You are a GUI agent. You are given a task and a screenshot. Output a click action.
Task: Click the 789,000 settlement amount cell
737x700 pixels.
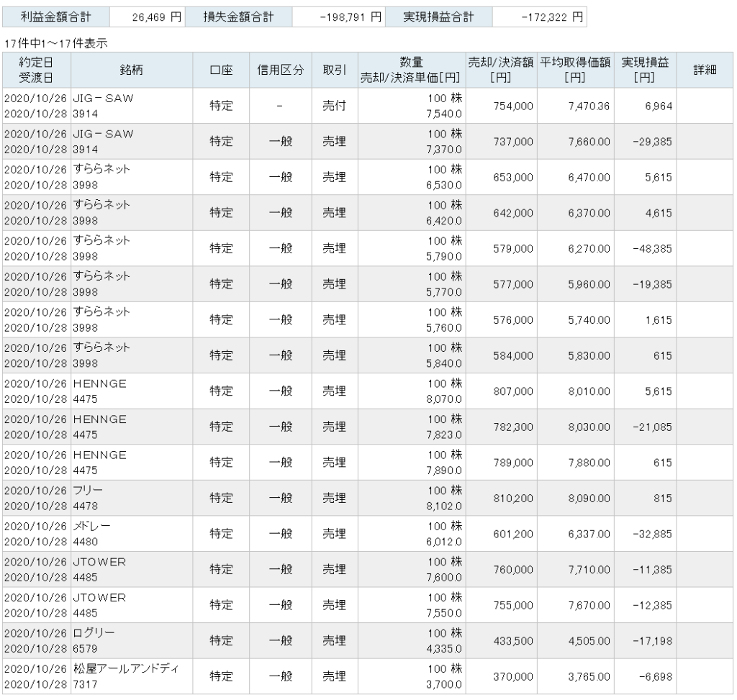click(501, 463)
